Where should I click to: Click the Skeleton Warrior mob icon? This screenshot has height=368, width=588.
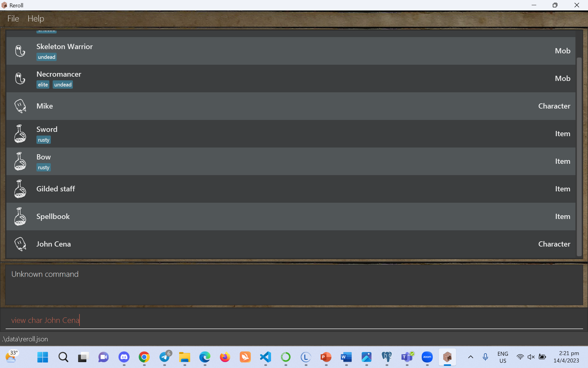coord(20,51)
